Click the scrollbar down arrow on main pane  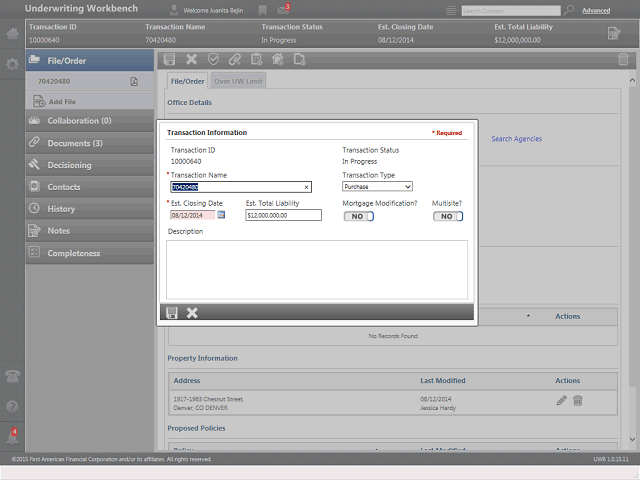click(632, 439)
